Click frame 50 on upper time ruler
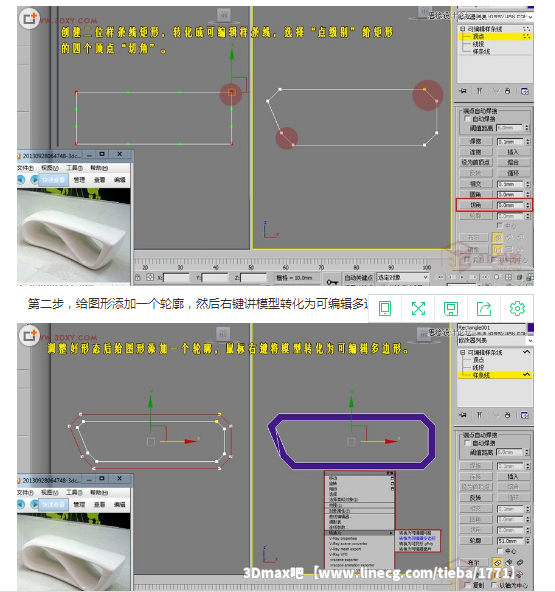The image size is (555, 592). click(x=251, y=267)
